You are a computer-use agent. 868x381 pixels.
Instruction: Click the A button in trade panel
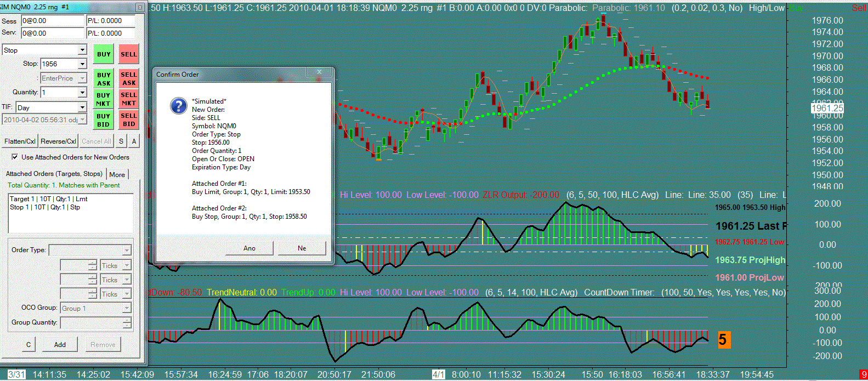pos(134,141)
